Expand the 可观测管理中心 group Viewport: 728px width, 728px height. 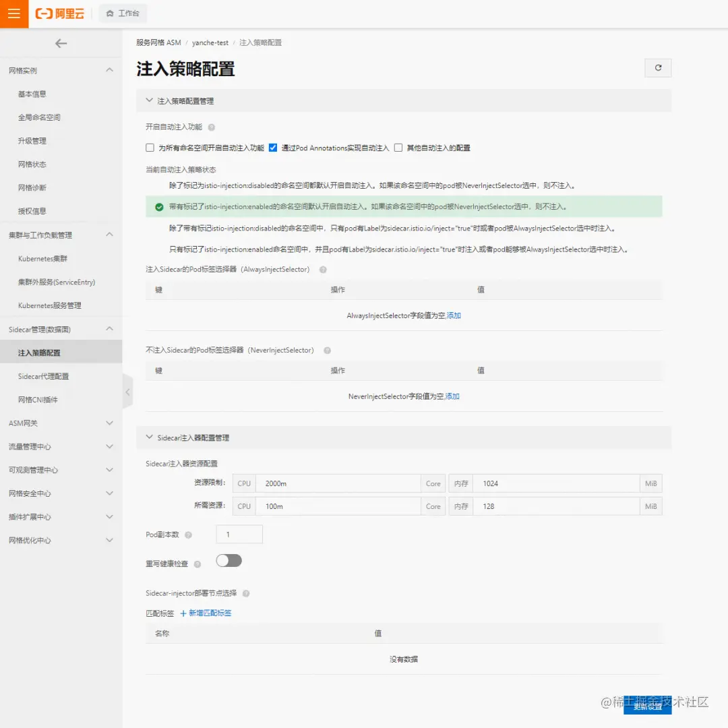pyautogui.click(x=110, y=470)
